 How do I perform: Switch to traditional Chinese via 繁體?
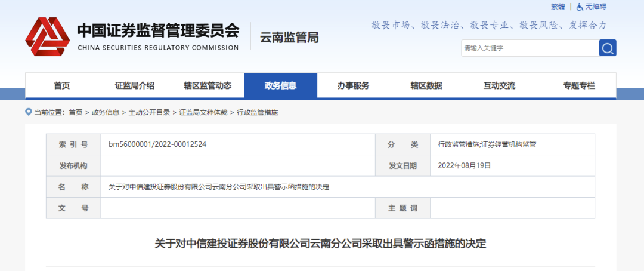(558, 7)
